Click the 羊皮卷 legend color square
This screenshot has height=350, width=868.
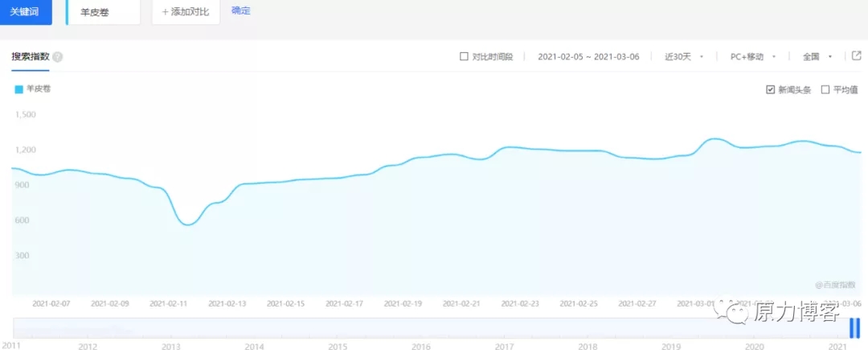(19, 89)
